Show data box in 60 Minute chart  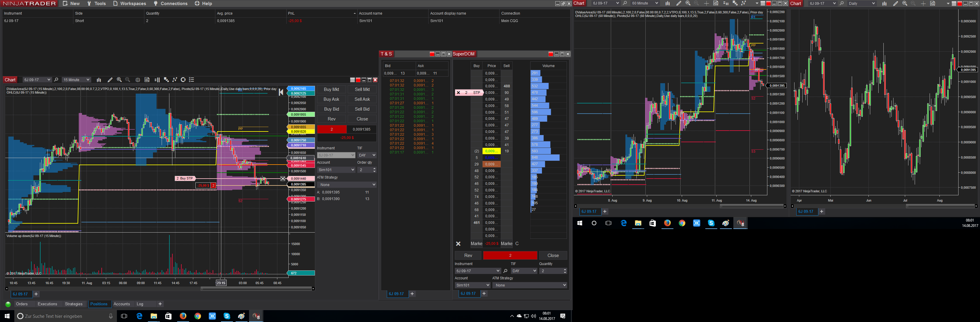[x=715, y=3]
